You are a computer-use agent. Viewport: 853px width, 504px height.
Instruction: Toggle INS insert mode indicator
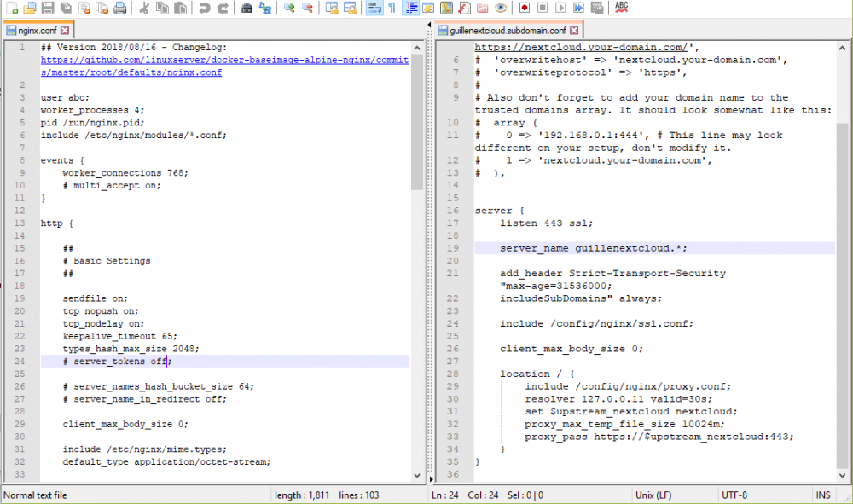click(823, 495)
